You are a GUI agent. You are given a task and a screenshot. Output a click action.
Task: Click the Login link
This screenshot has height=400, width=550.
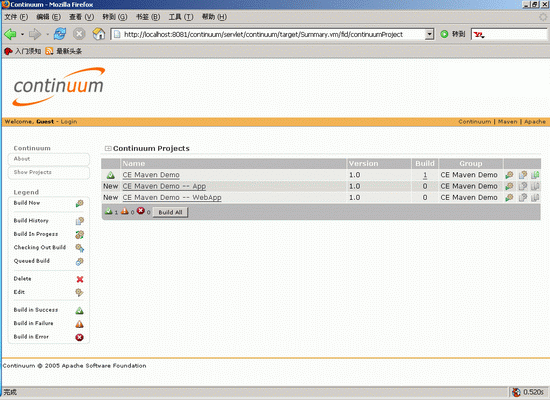(69, 122)
